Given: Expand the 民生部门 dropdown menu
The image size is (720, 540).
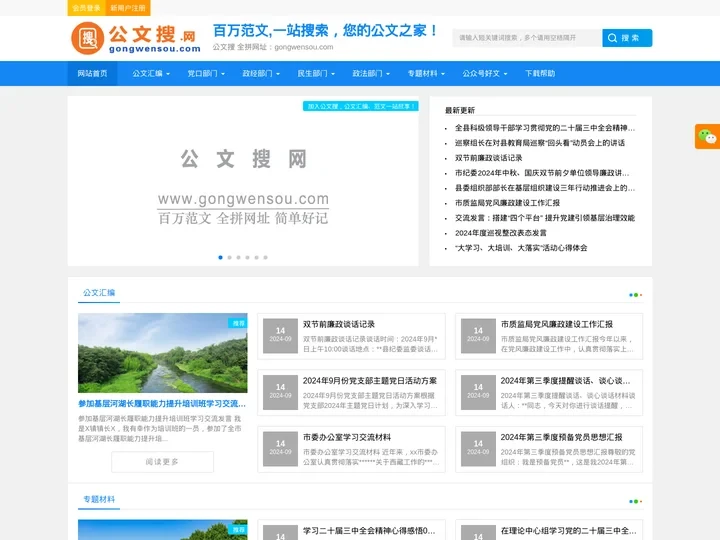Looking at the screenshot, I should 316,73.
